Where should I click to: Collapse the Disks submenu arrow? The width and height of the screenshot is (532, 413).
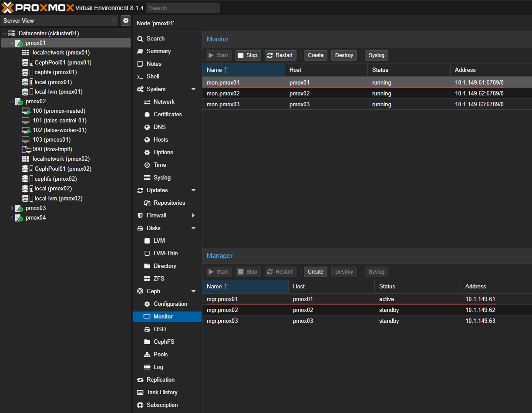pos(193,228)
